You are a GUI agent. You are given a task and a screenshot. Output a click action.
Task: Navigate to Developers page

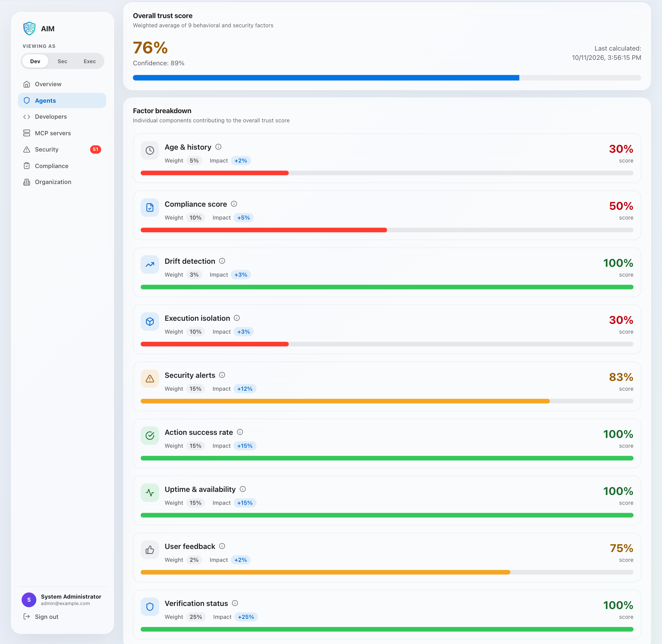(62, 117)
